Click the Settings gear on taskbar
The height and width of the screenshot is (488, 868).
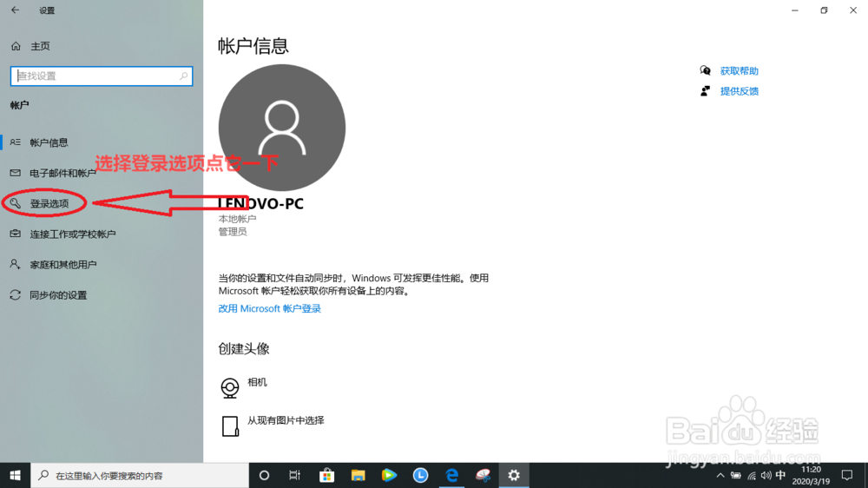[x=514, y=475]
